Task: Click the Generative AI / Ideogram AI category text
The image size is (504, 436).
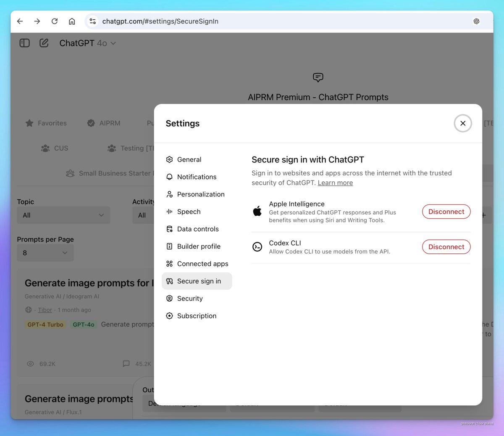Action: pyautogui.click(x=62, y=297)
